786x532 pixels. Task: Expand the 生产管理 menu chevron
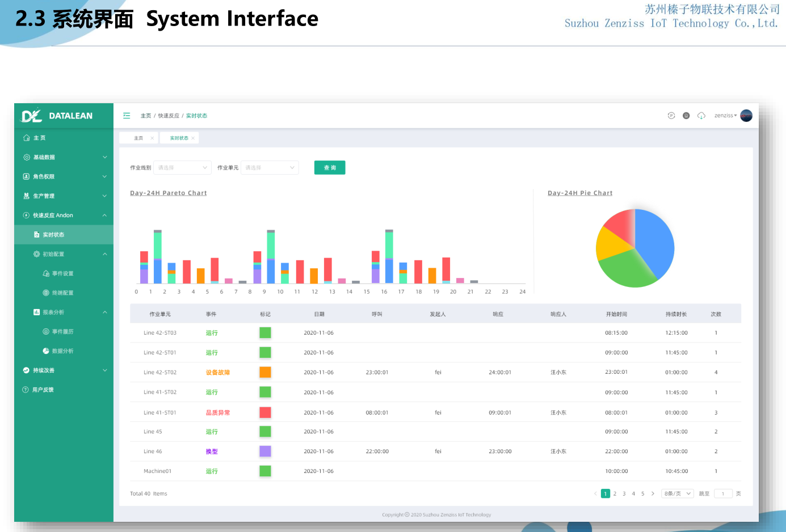tap(104, 196)
